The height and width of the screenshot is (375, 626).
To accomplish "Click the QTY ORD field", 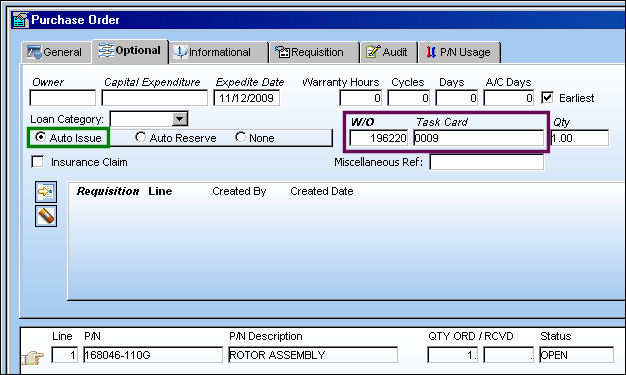I will 452,355.
